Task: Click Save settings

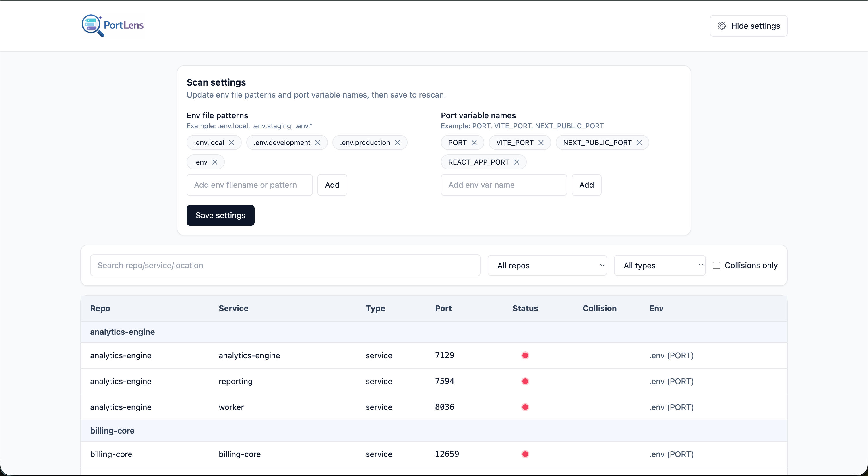Action: tap(220, 215)
